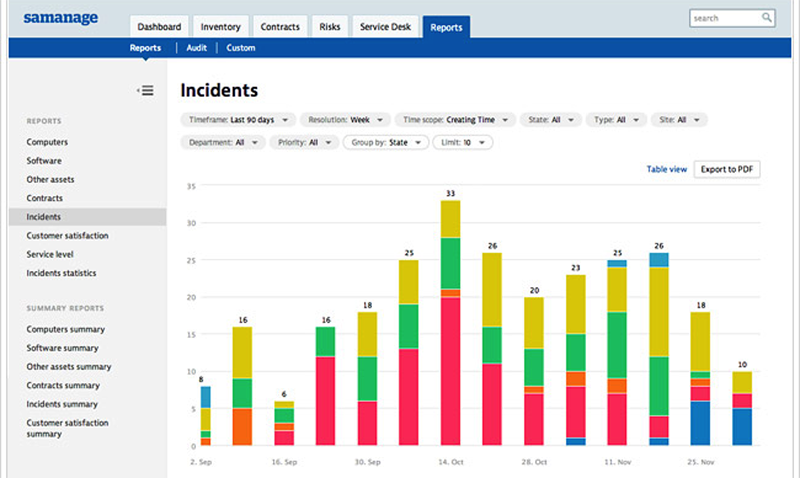Open the Limit: 10 dropdown

click(x=463, y=143)
